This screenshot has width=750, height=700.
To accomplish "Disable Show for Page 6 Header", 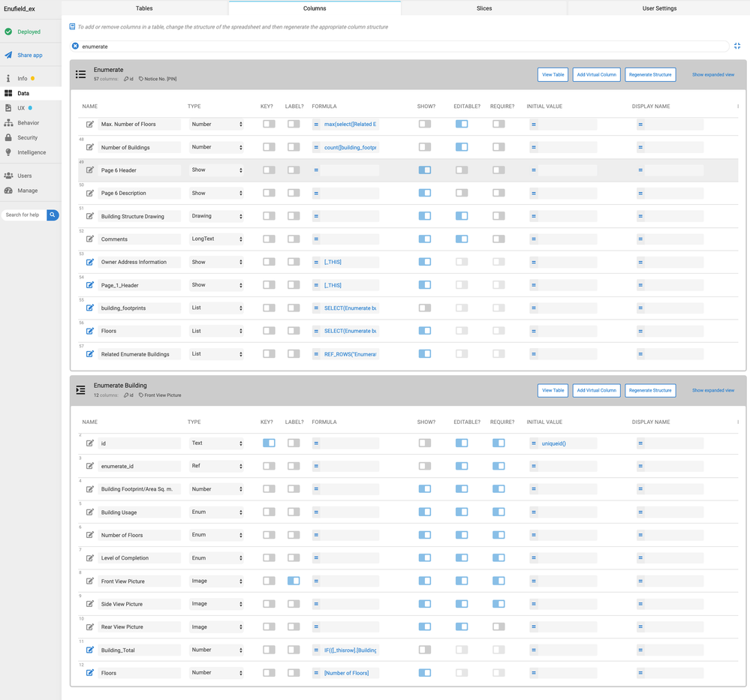I will [425, 170].
